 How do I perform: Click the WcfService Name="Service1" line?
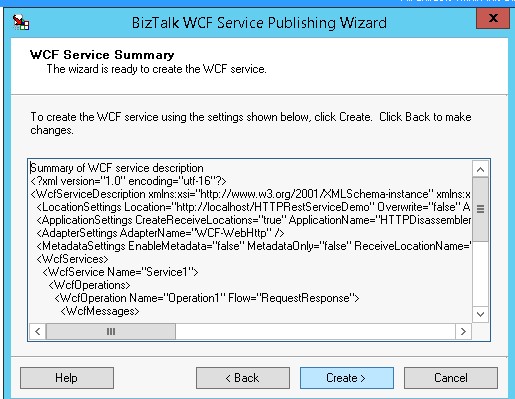click(120, 272)
